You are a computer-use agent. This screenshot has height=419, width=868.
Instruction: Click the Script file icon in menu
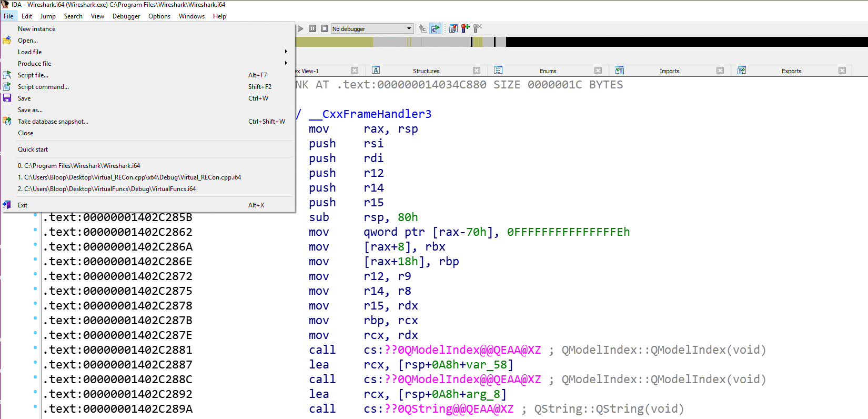click(7, 75)
